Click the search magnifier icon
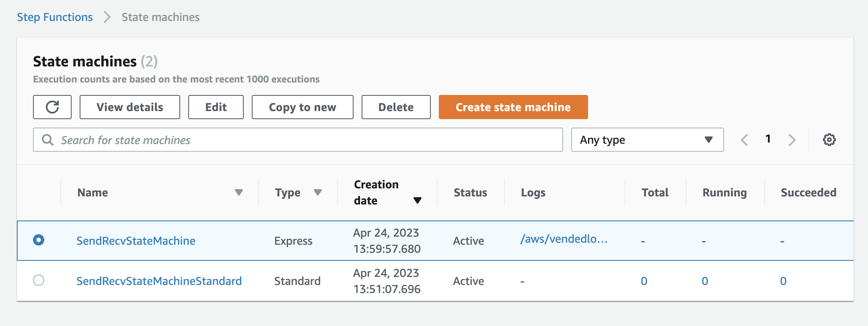The height and width of the screenshot is (326, 868). point(48,140)
